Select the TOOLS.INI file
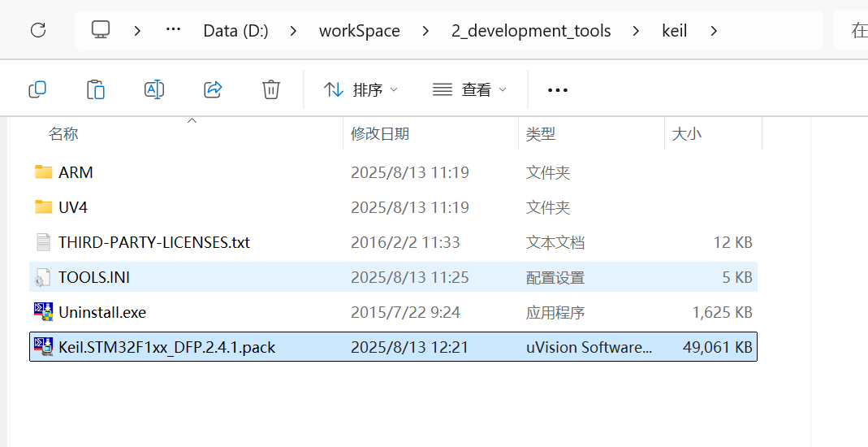Screen dimensions: 868x447 click(x=393, y=277)
